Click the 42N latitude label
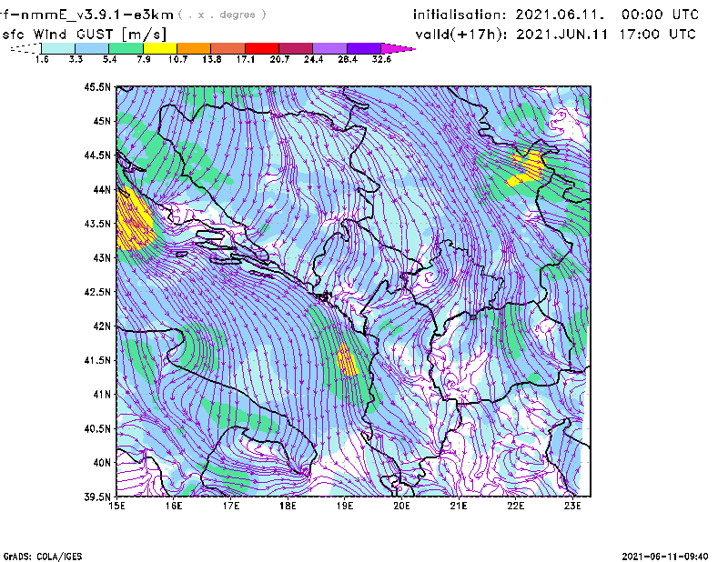728x562 pixels. [102, 326]
